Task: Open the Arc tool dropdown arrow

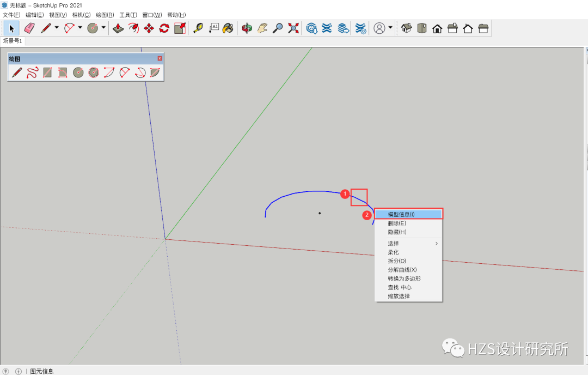Action: [79, 28]
